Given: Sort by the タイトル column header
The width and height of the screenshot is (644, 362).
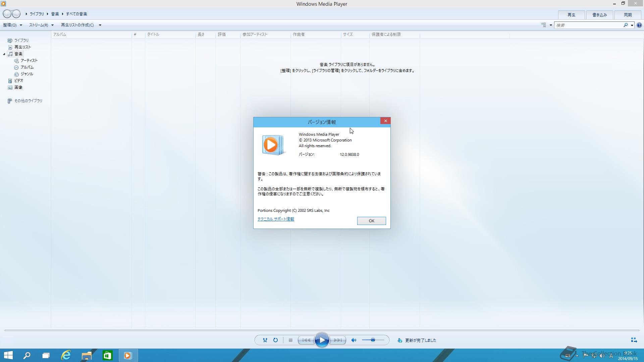Looking at the screenshot, I should 170,34.
